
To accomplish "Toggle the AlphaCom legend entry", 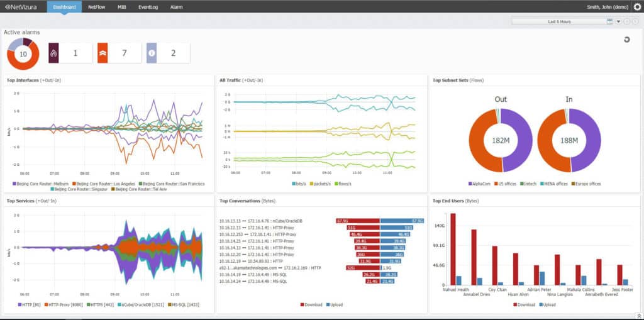I will pos(479,184).
